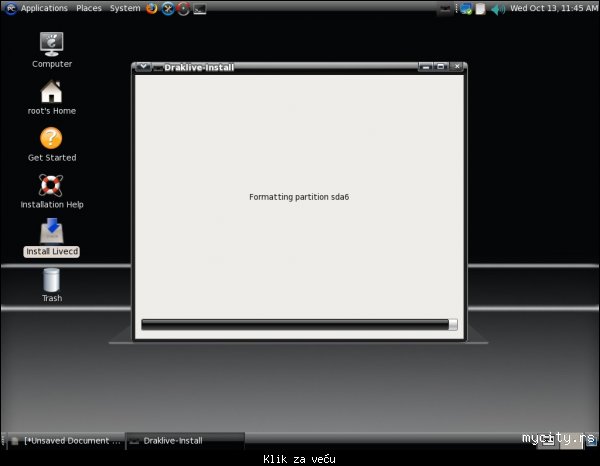Image resolution: width=600 pixels, height=466 pixels.
Task: Click the PCLinuxOS logo in the panel
Action: click(x=11, y=8)
